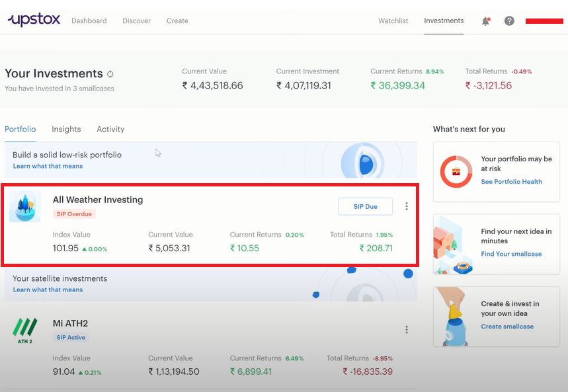Click All Weather current returns ₹ 10.55

(245, 248)
